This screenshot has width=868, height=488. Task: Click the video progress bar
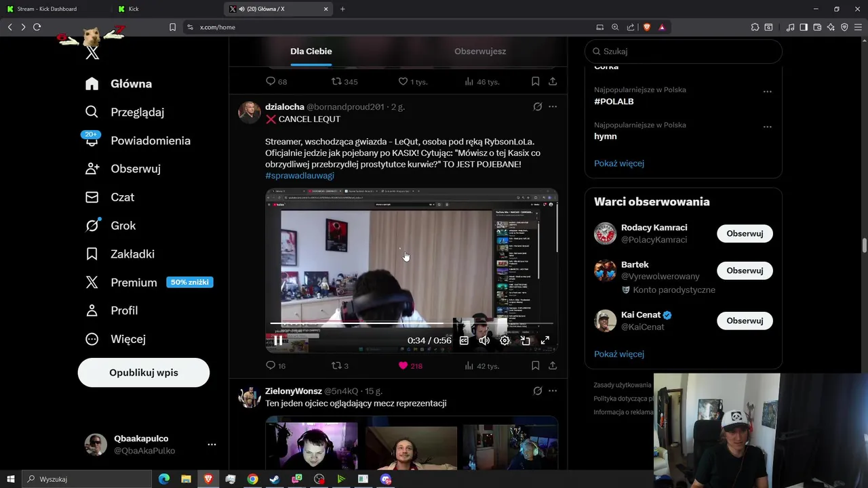(412, 323)
